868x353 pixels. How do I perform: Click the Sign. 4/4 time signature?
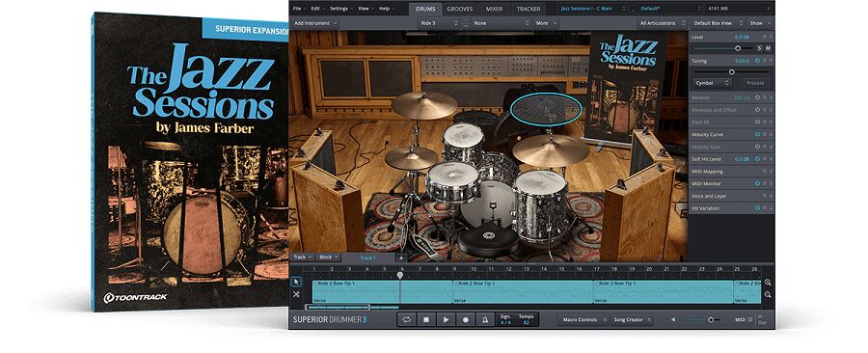click(x=505, y=319)
